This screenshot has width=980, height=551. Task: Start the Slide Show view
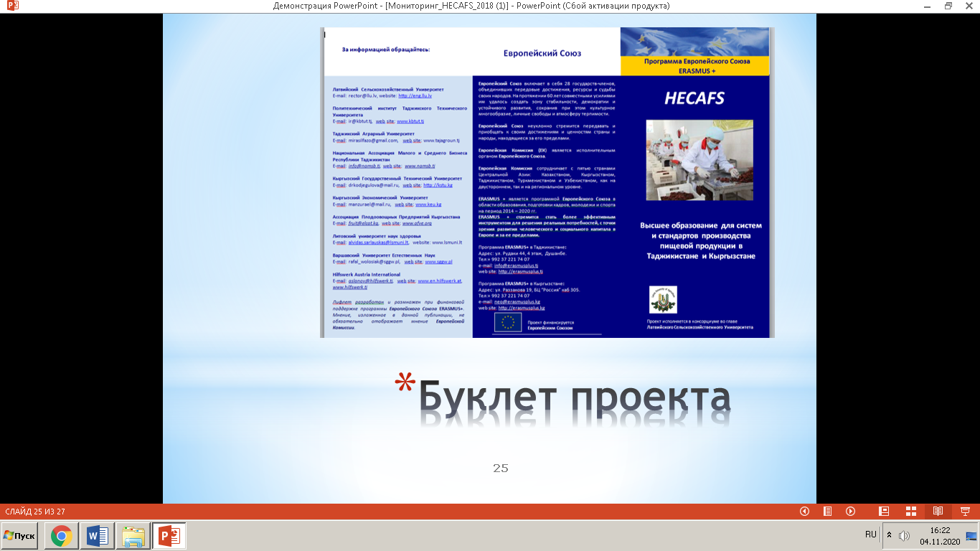[x=965, y=512]
